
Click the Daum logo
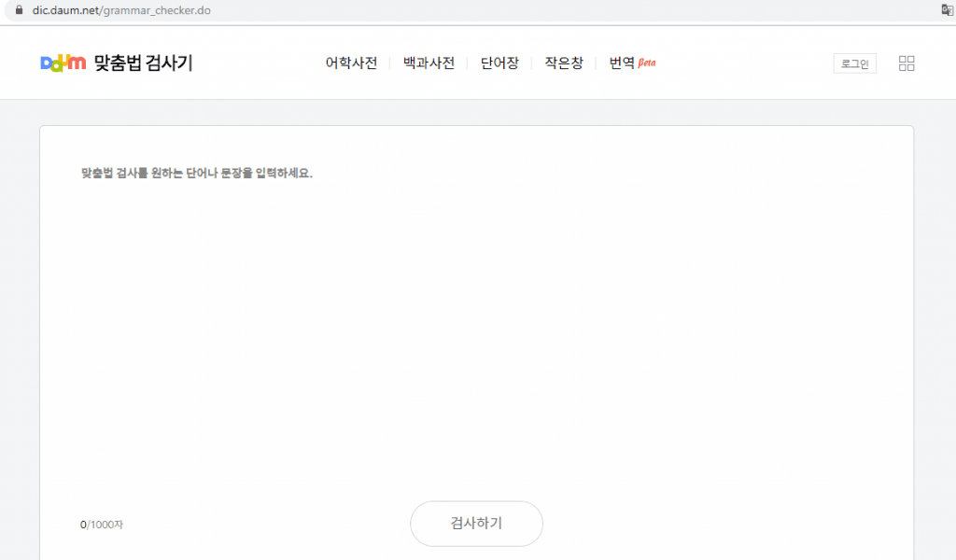coord(63,63)
